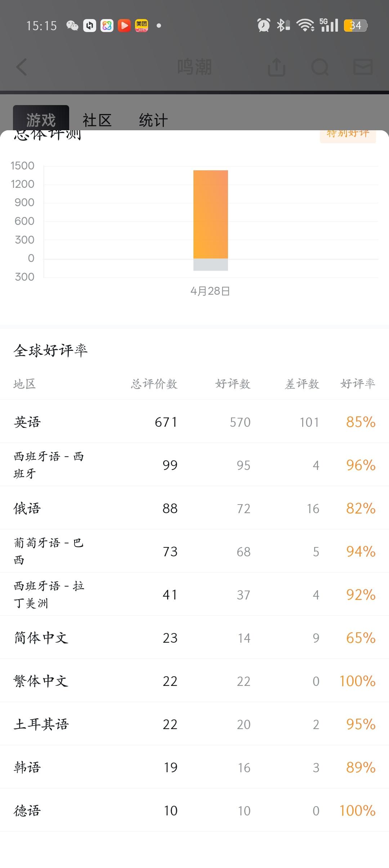Tap the 100% rating for 繁体中文
This screenshot has height=868, width=389.
tap(358, 681)
